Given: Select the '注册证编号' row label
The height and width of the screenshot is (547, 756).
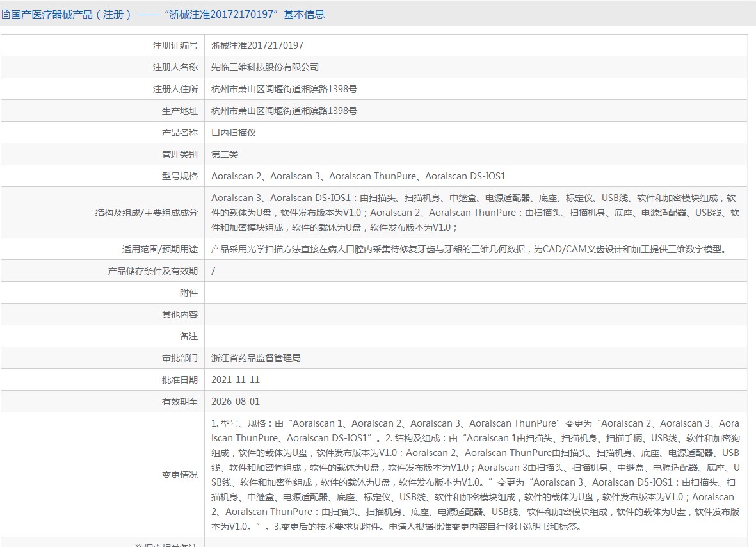Looking at the screenshot, I should (175, 45).
